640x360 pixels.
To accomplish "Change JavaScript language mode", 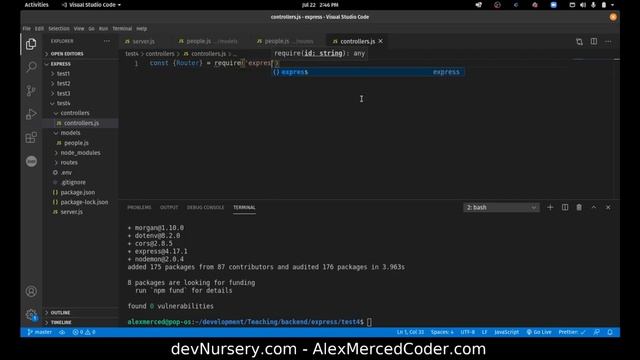I will 507,332.
